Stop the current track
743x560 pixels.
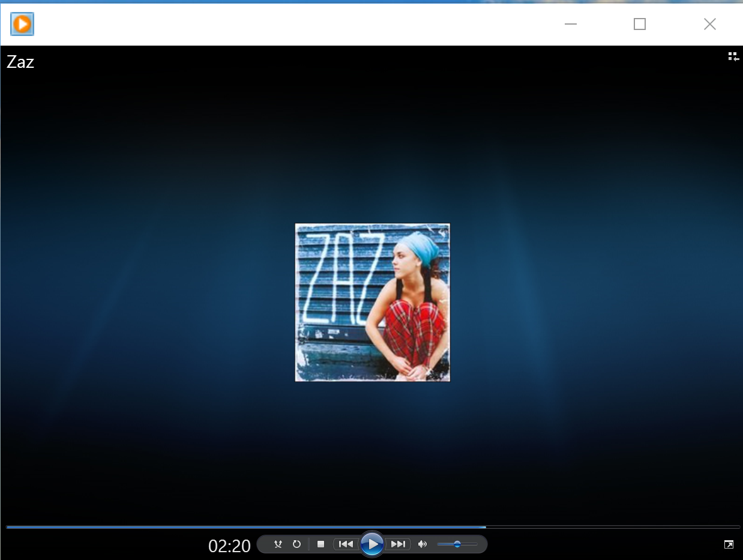pyautogui.click(x=320, y=544)
